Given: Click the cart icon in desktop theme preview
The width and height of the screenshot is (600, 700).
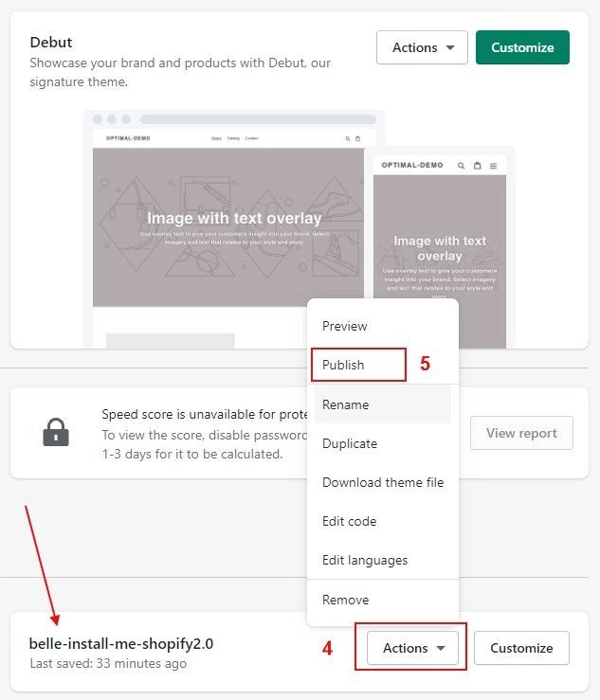Looking at the screenshot, I should click(x=357, y=139).
